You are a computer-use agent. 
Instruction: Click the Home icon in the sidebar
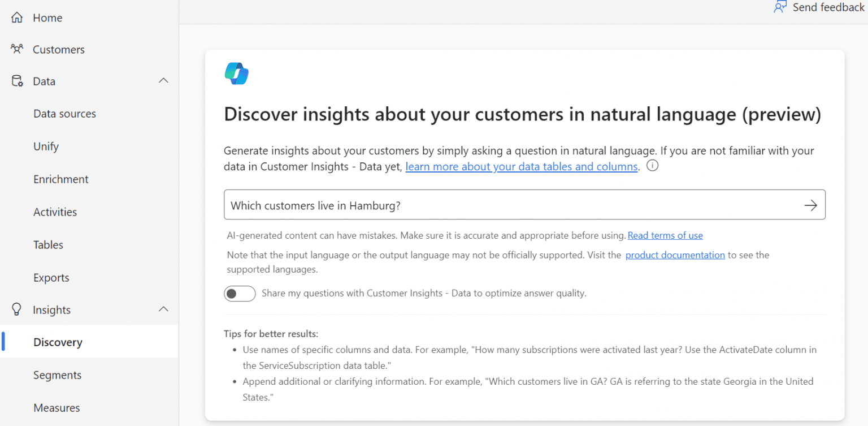(x=17, y=18)
